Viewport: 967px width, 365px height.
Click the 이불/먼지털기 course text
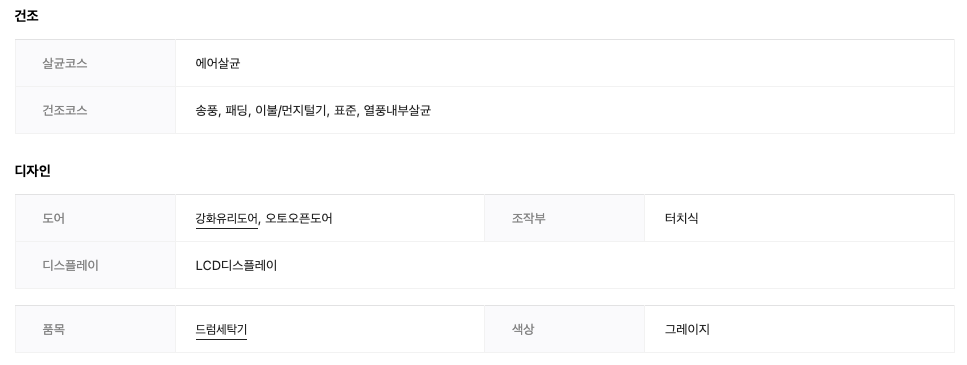click(290, 110)
